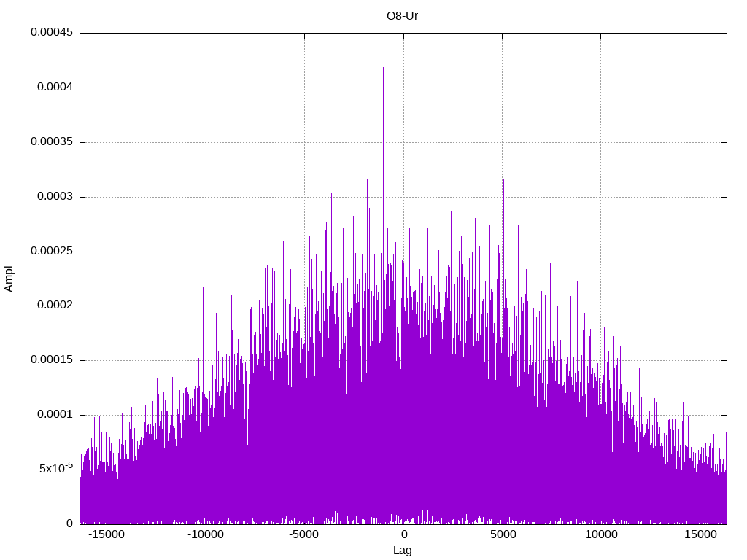This screenshot has height=560, width=747.
Task: Click the -5000 x-axis tick label
Action: tap(304, 534)
